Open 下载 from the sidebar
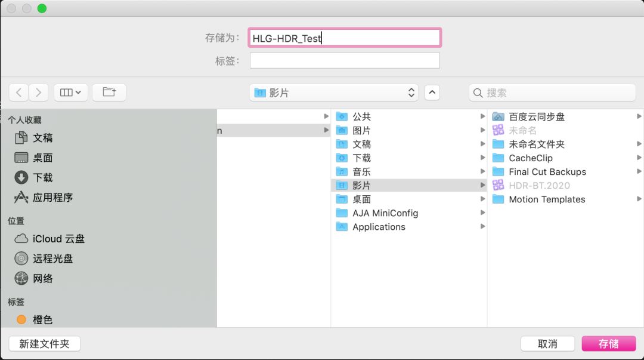 (x=42, y=177)
